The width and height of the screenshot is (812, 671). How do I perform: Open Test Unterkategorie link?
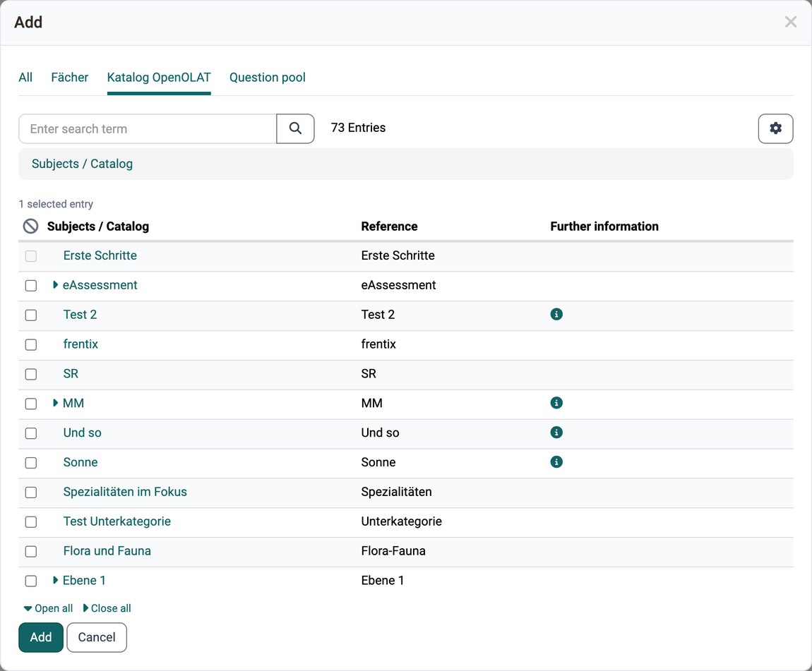pos(117,521)
